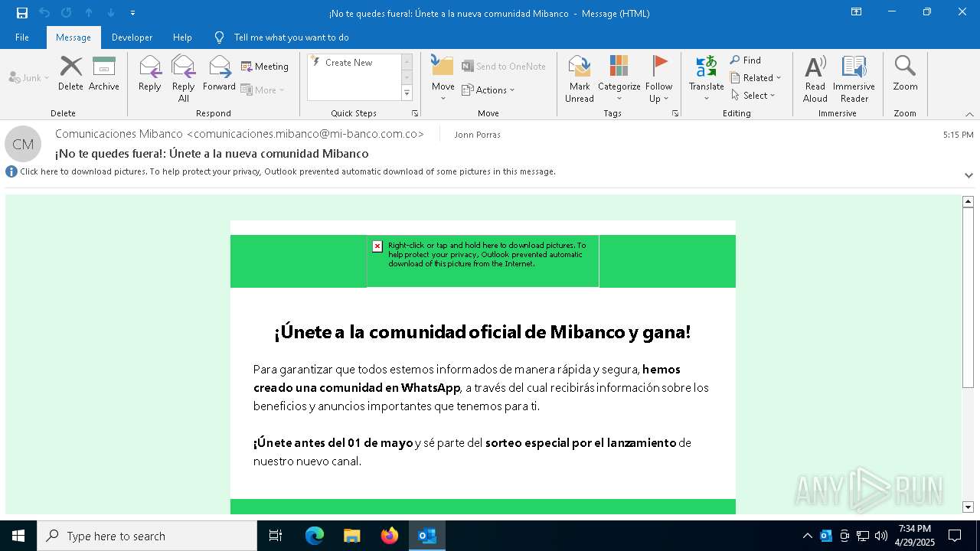980x551 pixels.
Task: Launch Firefox from taskbar
Action: point(390,536)
